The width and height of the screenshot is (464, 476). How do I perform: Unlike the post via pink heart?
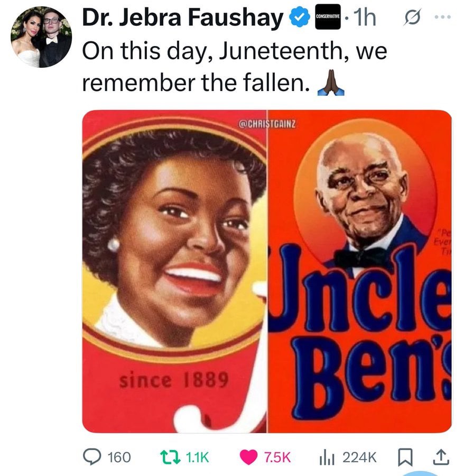click(249, 457)
